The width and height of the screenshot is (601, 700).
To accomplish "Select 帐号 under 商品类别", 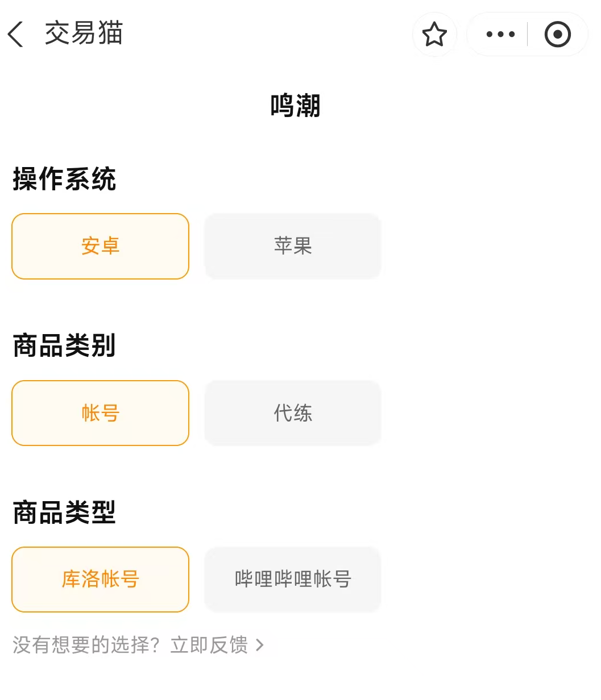I will 100,413.
